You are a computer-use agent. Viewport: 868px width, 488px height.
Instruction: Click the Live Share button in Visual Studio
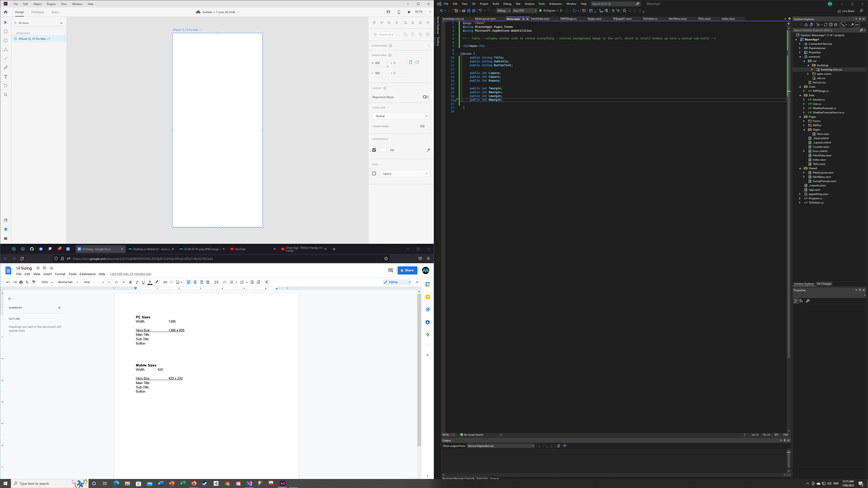[x=846, y=11]
